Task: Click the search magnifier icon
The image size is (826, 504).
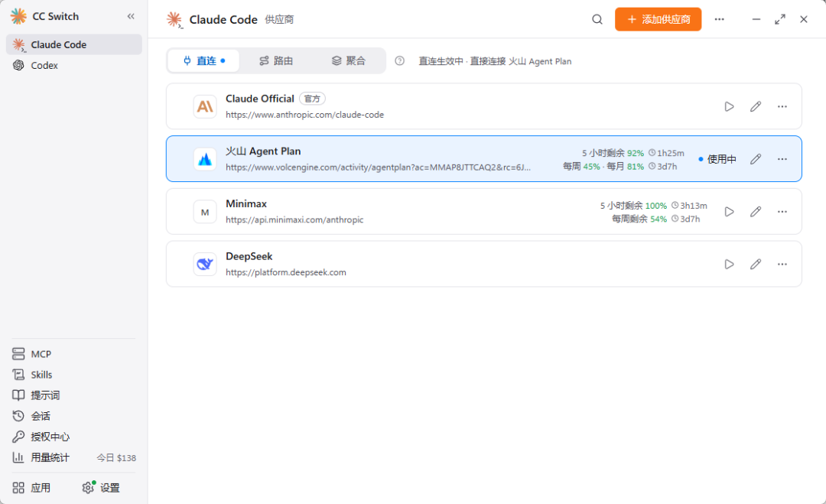Action: 597,19
